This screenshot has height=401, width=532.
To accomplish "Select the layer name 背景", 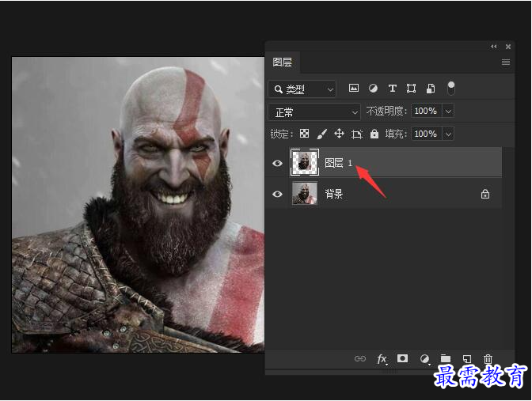I will coord(334,194).
